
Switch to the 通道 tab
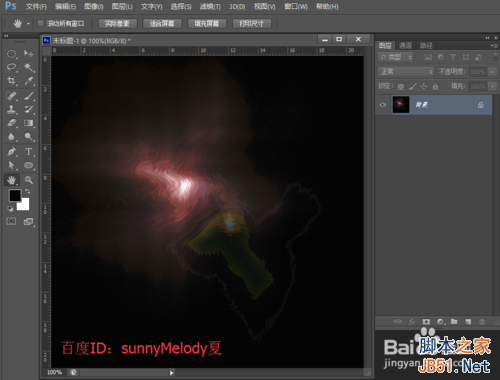405,46
